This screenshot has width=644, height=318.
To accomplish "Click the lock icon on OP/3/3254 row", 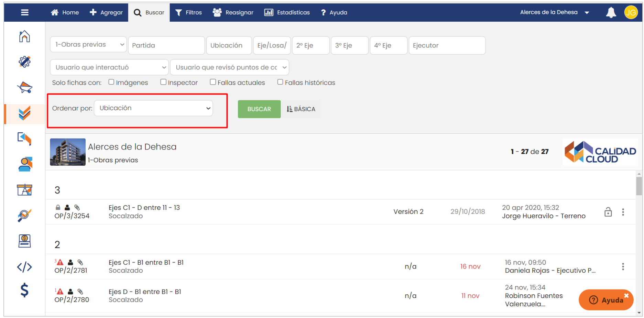I will [608, 212].
